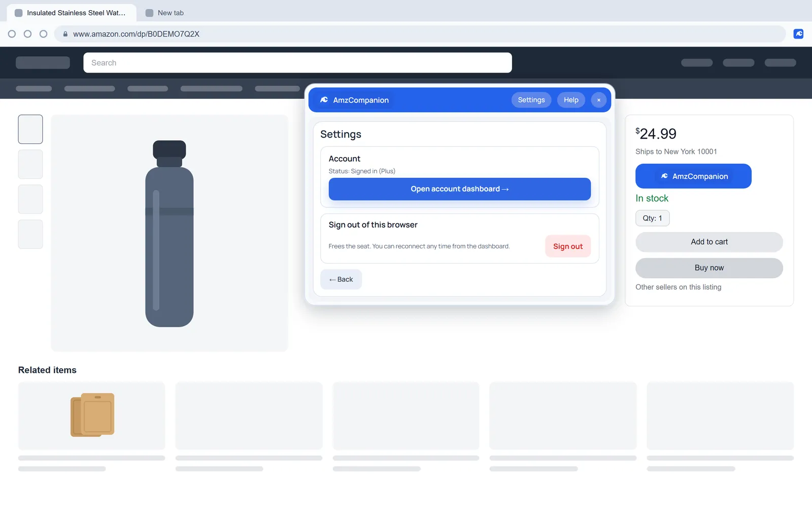The height and width of the screenshot is (508, 812).
Task: Click the lock icon in address bar
Action: tap(65, 34)
